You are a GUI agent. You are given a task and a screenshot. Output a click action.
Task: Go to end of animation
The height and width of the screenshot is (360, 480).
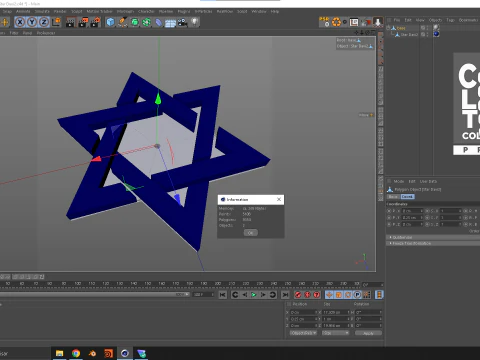(285, 295)
